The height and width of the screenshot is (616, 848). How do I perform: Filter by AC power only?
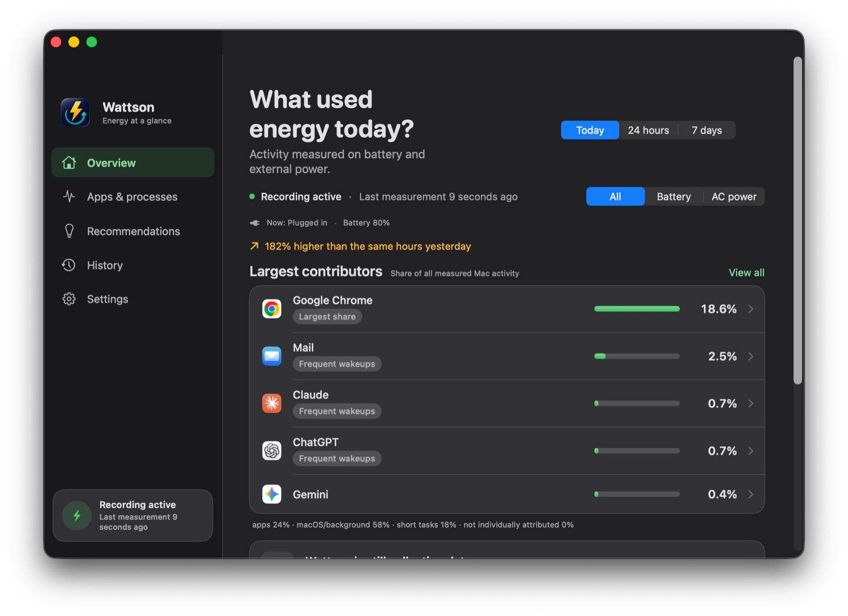[734, 197]
